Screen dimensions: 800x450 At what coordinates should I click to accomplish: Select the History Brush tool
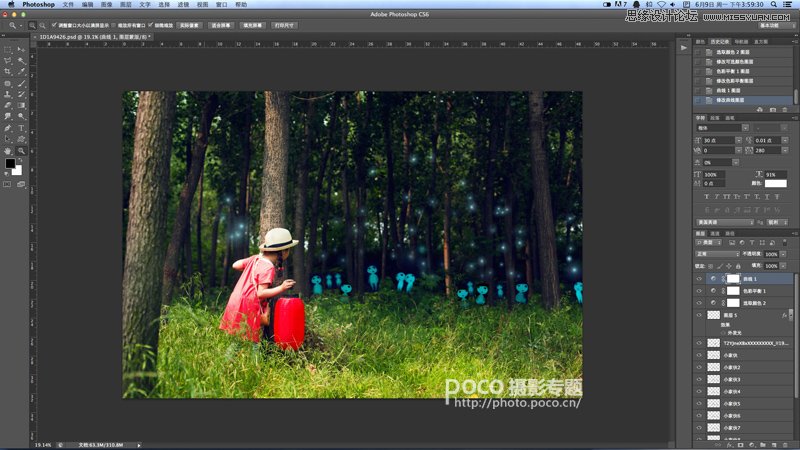coord(21,94)
